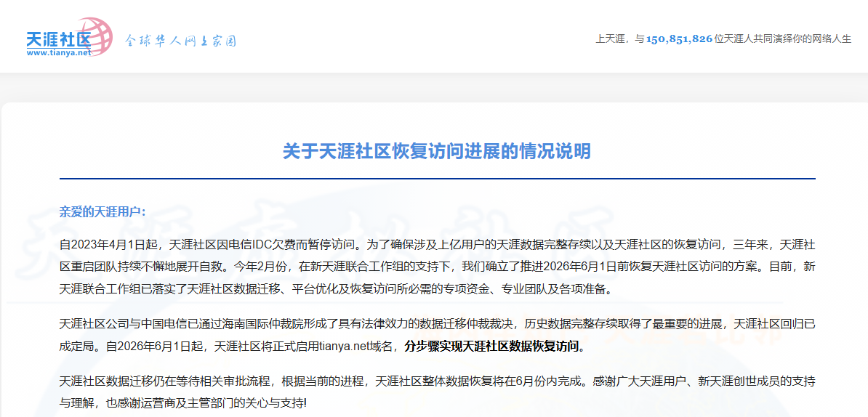This screenshot has width=868, height=417.
Task: Open the www.tianya.net link under the logo
Action: click(58, 53)
